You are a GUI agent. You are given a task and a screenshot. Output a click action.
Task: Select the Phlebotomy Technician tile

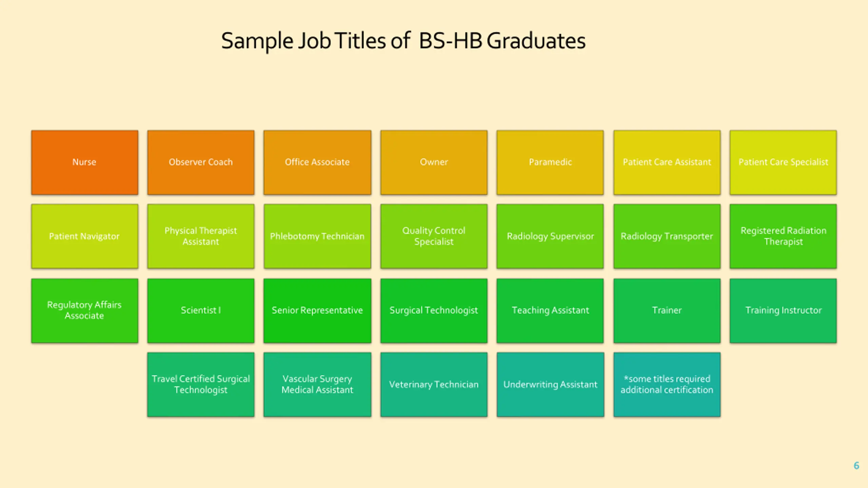[317, 236]
